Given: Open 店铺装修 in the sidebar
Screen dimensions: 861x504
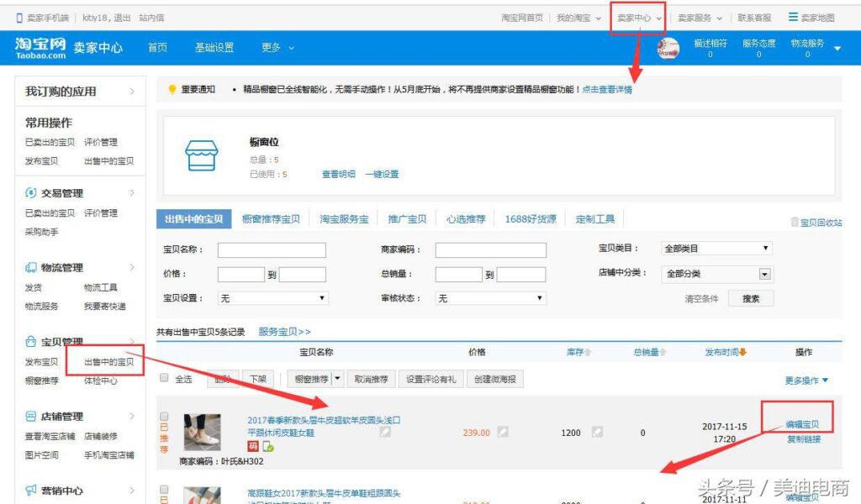Looking at the screenshot, I should coord(101,436).
